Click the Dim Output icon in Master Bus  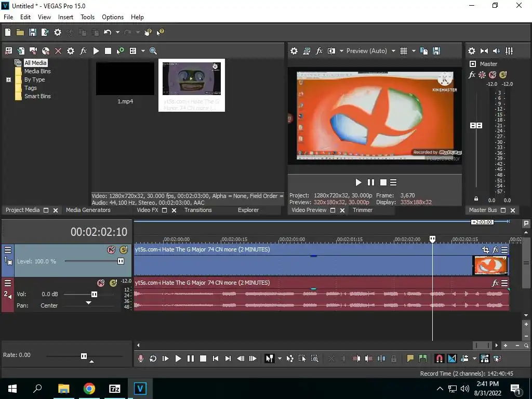pyautogui.click(x=496, y=51)
